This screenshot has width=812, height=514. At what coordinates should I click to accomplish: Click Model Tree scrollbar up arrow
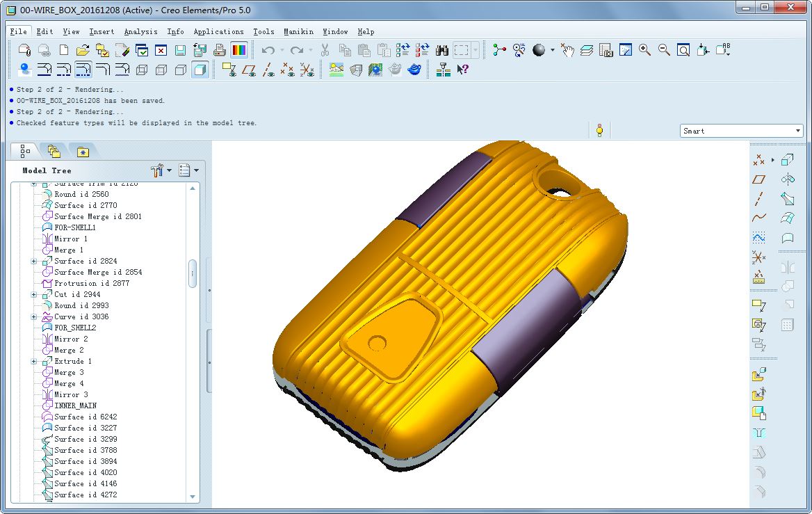pos(193,188)
